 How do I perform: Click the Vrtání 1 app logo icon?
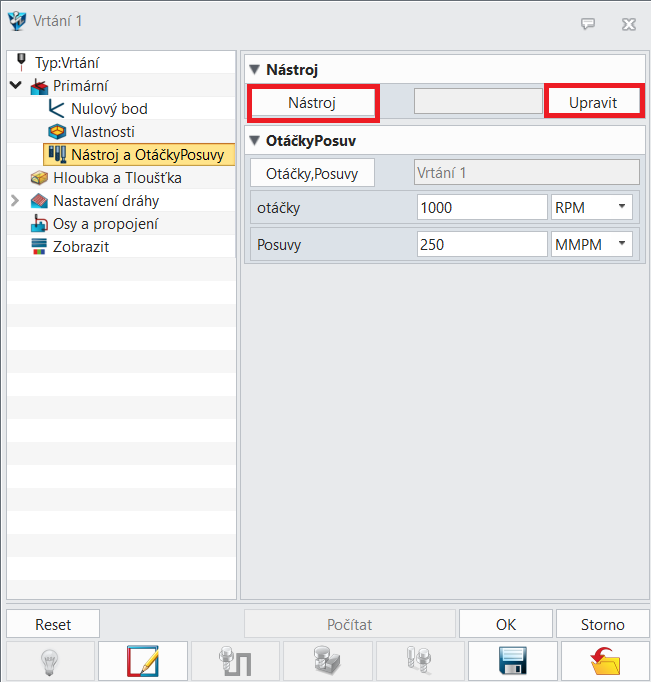click(x=17, y=21)
